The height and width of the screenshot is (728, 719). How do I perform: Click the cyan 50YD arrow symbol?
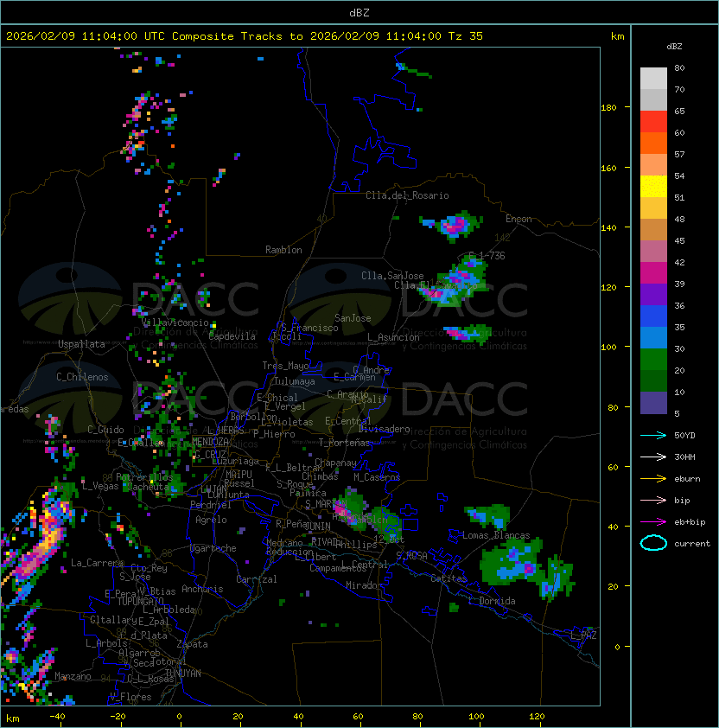pos(653,436)
